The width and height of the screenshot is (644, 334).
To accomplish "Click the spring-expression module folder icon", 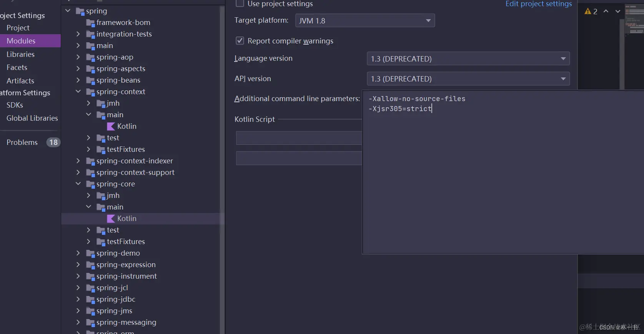I will (90, 265).
